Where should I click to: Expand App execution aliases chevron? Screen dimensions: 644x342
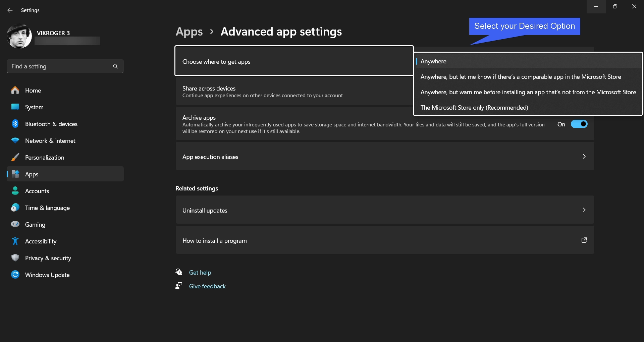click(x=584, y=156)
